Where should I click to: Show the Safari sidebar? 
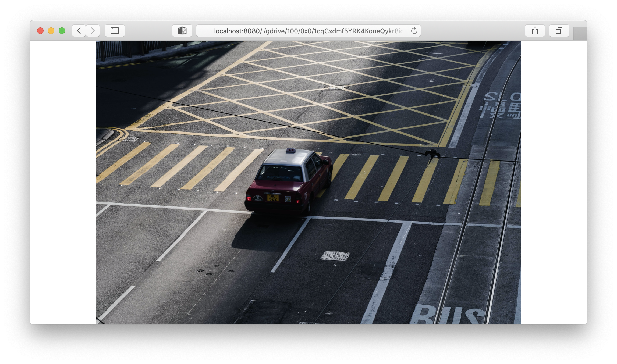tap(115, 31)
